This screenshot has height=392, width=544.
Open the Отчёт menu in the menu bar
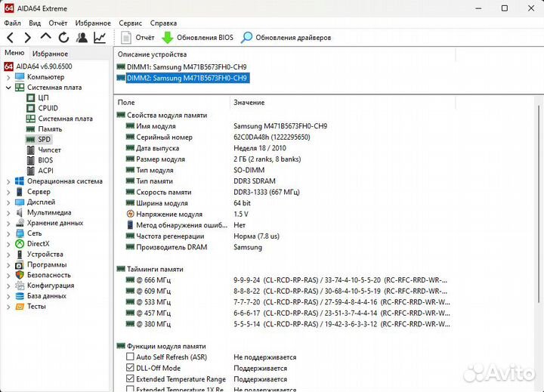pyautogui.click(x=58, y=23)
